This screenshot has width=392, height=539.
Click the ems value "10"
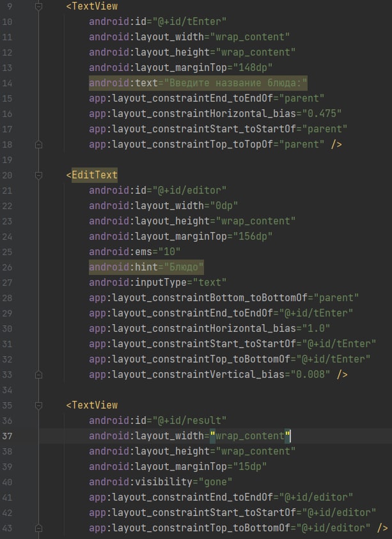[x=169, y=252]
